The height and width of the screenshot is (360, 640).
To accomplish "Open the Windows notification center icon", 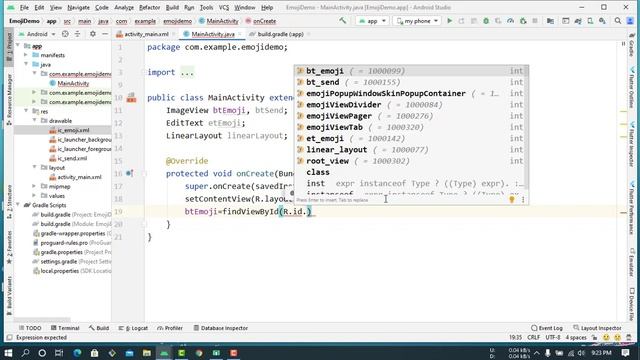I will tap(625, 353).
